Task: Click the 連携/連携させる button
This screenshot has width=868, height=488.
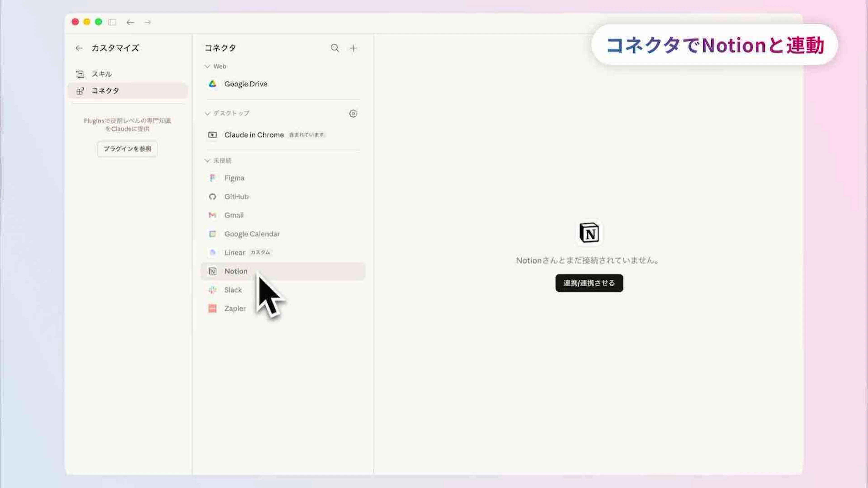Action: click(589, 283)
